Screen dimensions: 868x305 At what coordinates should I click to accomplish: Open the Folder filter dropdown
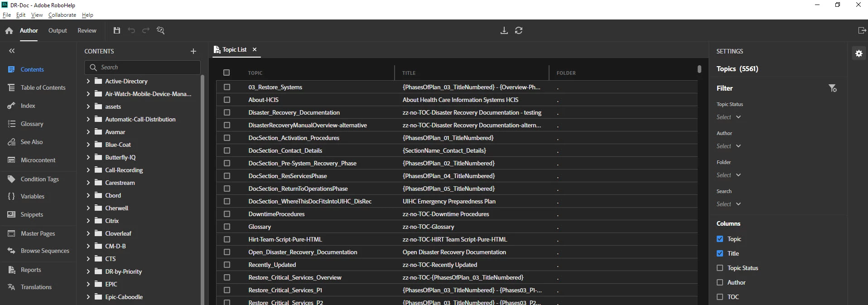[x=728, y=175]
